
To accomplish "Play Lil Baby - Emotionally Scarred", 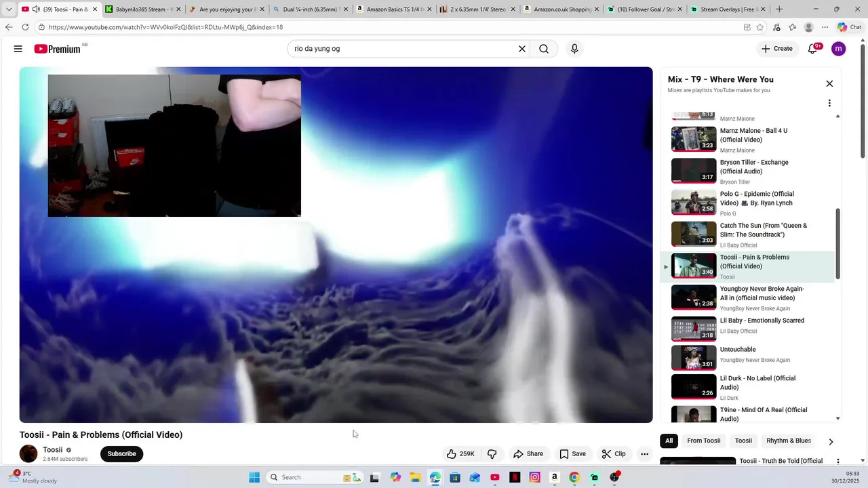I will [x=748, y=329].
